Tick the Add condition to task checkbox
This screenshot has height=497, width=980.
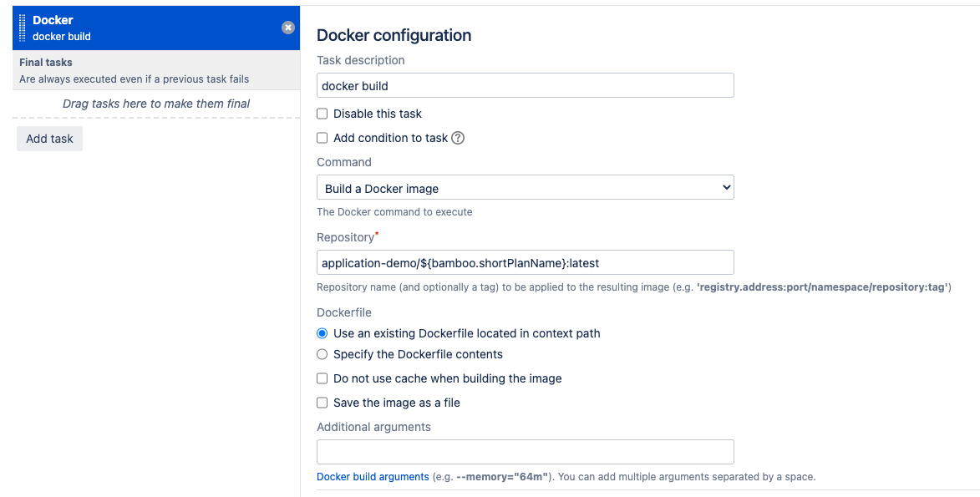coord(322,138)
